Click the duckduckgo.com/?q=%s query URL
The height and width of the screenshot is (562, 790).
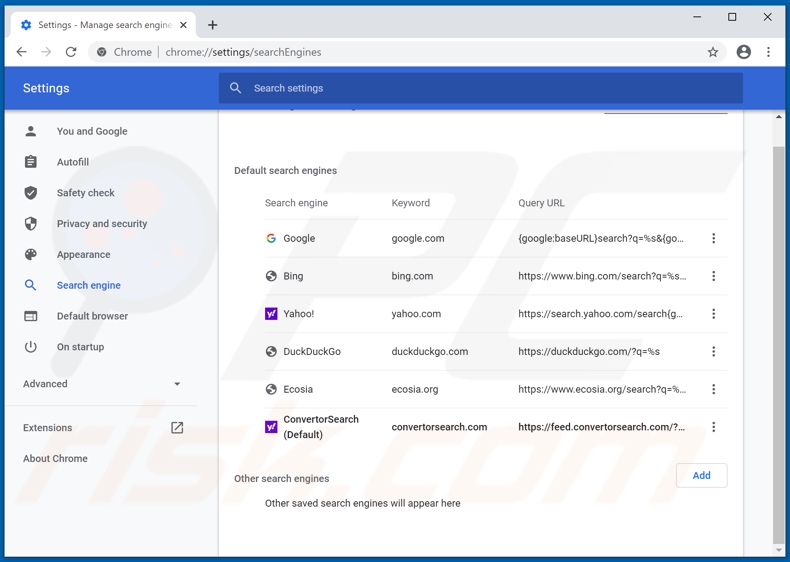[x=589, y=352]
